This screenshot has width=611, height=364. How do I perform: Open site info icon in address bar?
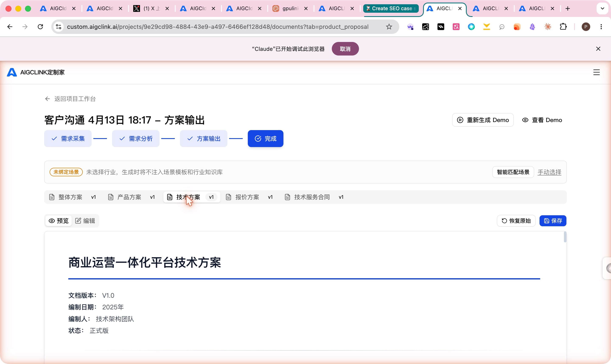pyautogui.click(x=58, y=27)
